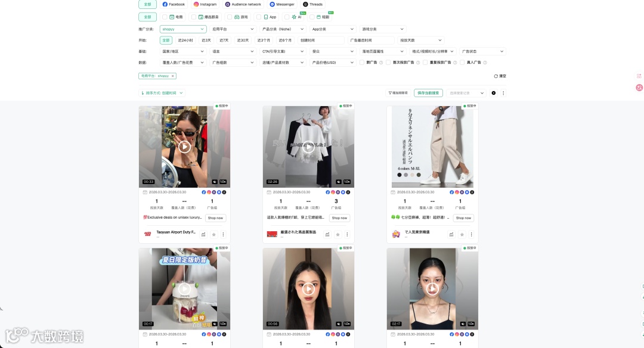
Task: Tick the AI beta category checkbox
Action: (x=287, y=17)
